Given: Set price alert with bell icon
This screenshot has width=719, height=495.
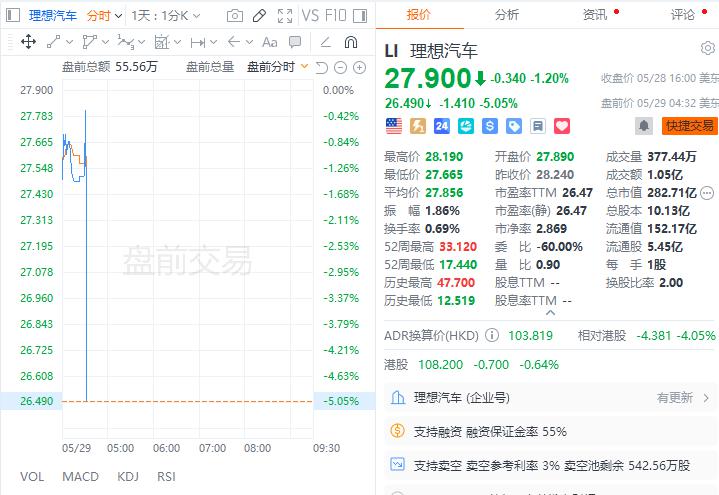Looking at the screenshot, I should pyautogui.click(x=644, y=126).
